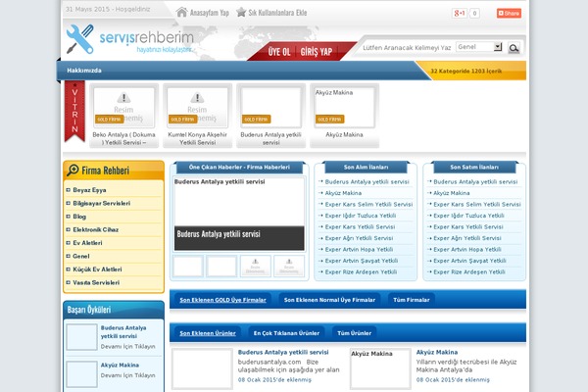Image resolution: width=588 pixels, height=392 pixels.
Task: Open Exper Ağrı Yetkili in Son Satım İlanları
Action: (467, 238)
